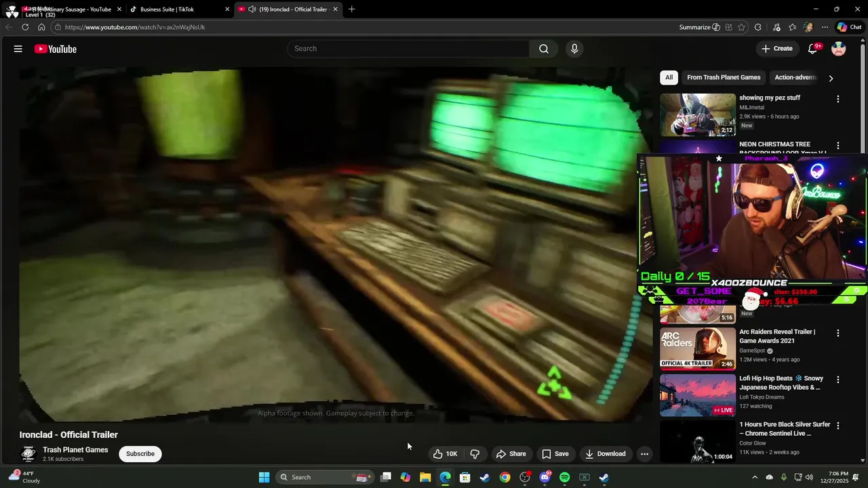Open the YouTube account avatar menu
Screen dimensions: 868x488
(839, 49)
